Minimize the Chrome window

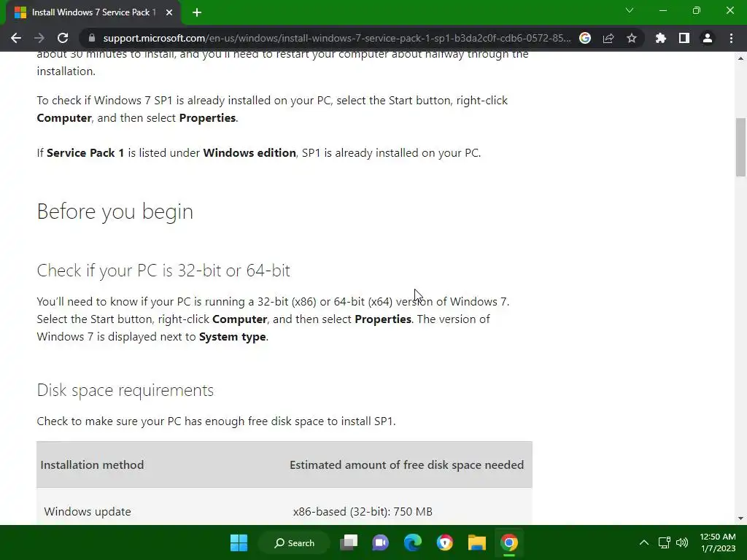663,10
